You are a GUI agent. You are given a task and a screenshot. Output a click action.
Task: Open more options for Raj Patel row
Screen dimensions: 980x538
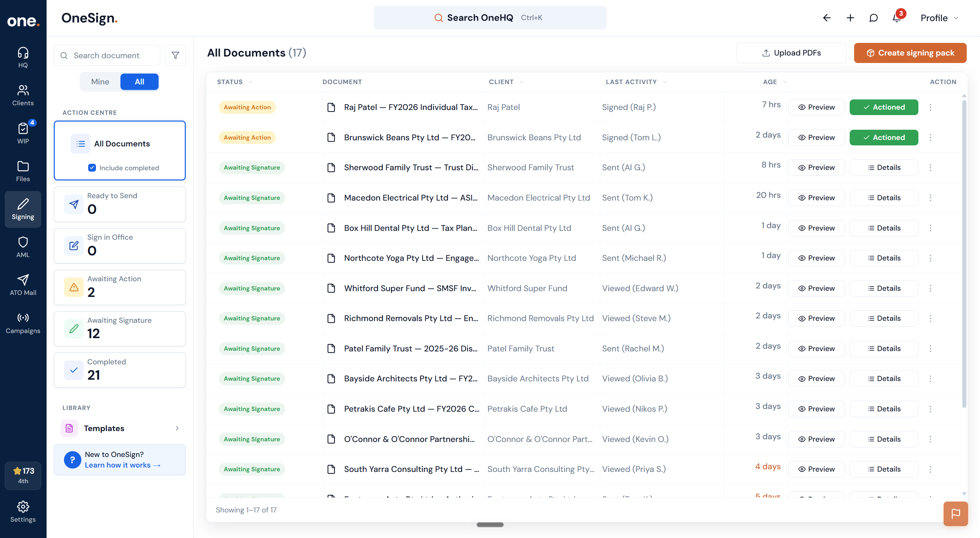coord(931,107)
